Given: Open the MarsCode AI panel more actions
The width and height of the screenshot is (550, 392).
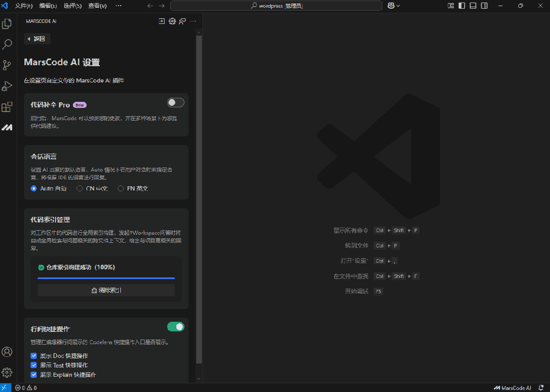Looking at the screenshot, I should (x=193, y=21).
